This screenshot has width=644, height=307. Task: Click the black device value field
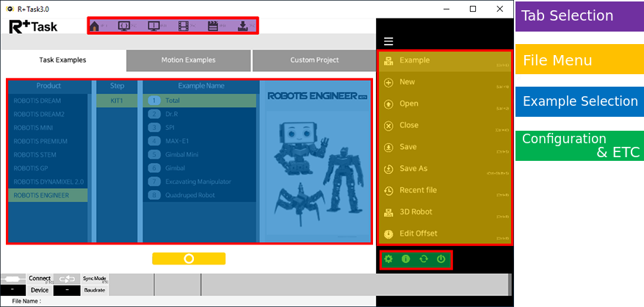click(13, 290)
